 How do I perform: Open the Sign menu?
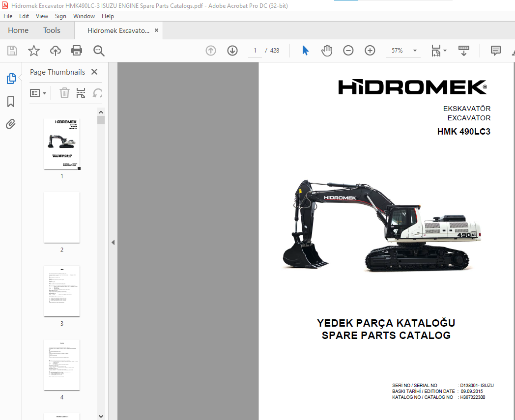pos(60,16)
